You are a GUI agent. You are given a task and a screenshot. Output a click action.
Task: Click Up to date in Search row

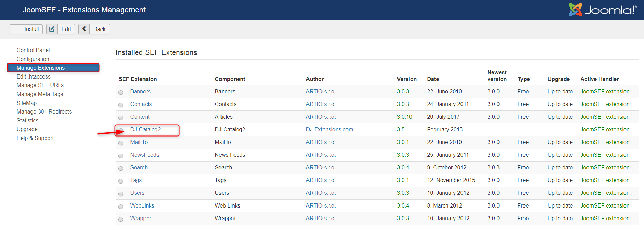[560, 167]
